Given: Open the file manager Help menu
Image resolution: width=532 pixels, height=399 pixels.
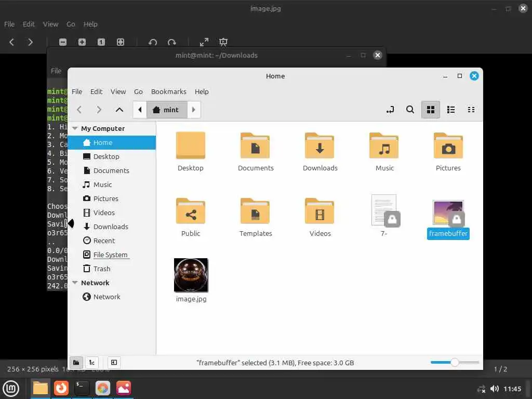Looking at the screenshot, I should [x=202, y=91].
